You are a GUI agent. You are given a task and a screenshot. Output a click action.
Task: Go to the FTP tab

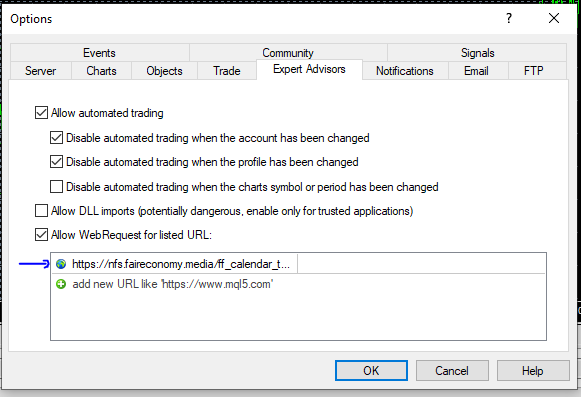(534, 71)
